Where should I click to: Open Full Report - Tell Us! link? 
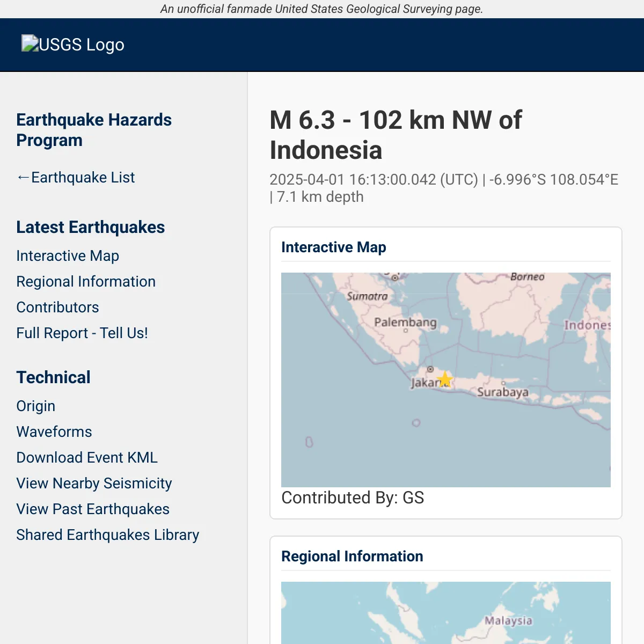coord(82,333)
